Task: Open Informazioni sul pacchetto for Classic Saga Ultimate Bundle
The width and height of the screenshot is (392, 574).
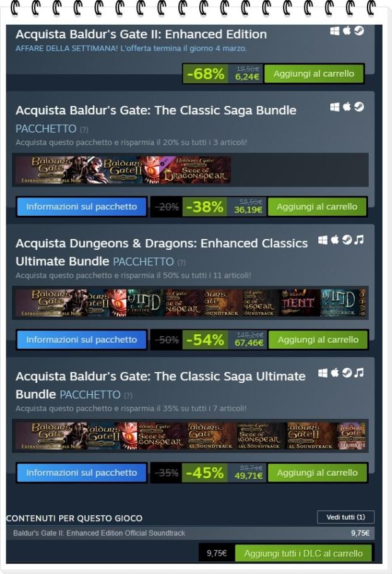Action: click(x=81, y=472)
